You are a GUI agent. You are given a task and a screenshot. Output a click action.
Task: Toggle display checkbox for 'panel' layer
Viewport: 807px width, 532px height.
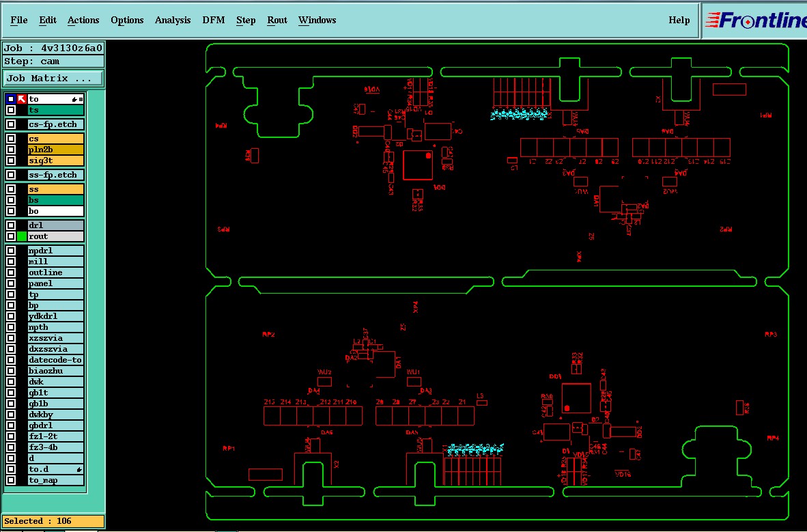11,283
